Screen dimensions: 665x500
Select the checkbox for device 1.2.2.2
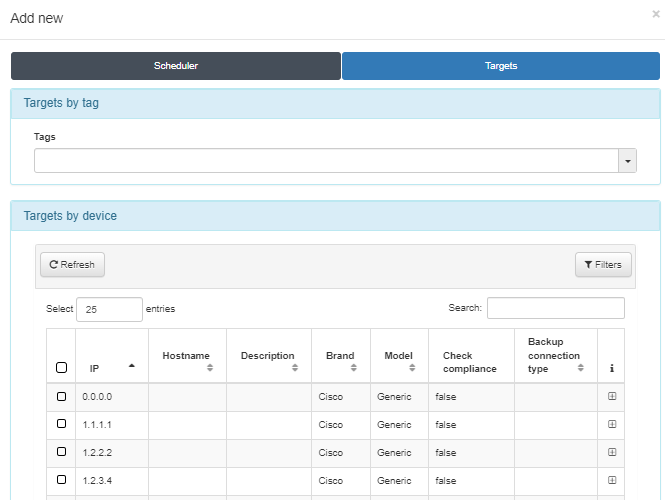click(x=61, y=452)
